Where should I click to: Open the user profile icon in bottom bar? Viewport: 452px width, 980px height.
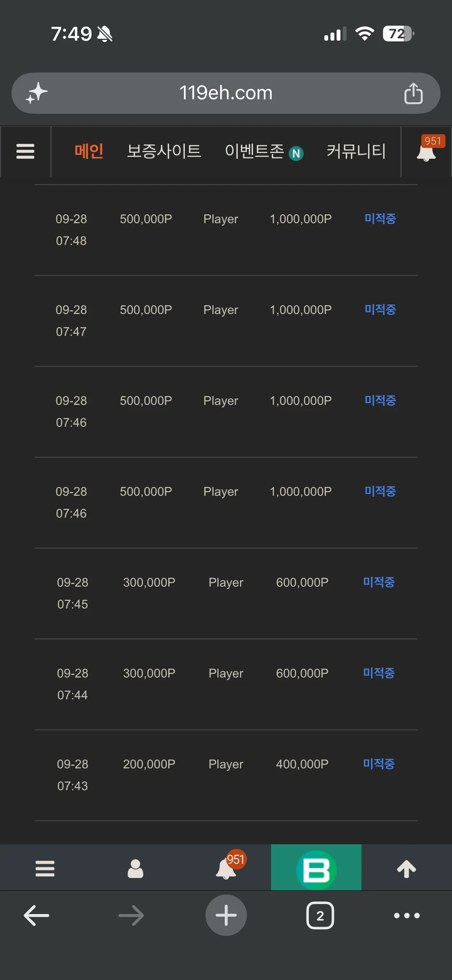pyautogui.click(x=135, y=868)
